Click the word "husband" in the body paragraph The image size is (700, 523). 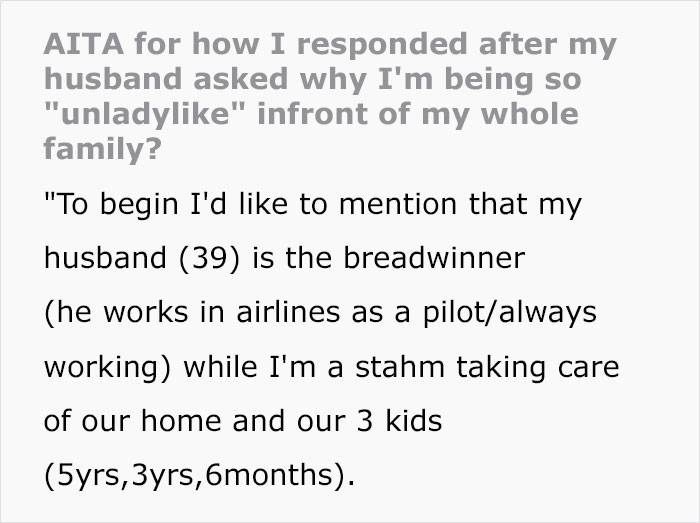pyautogui.click(x=96, y=259)
